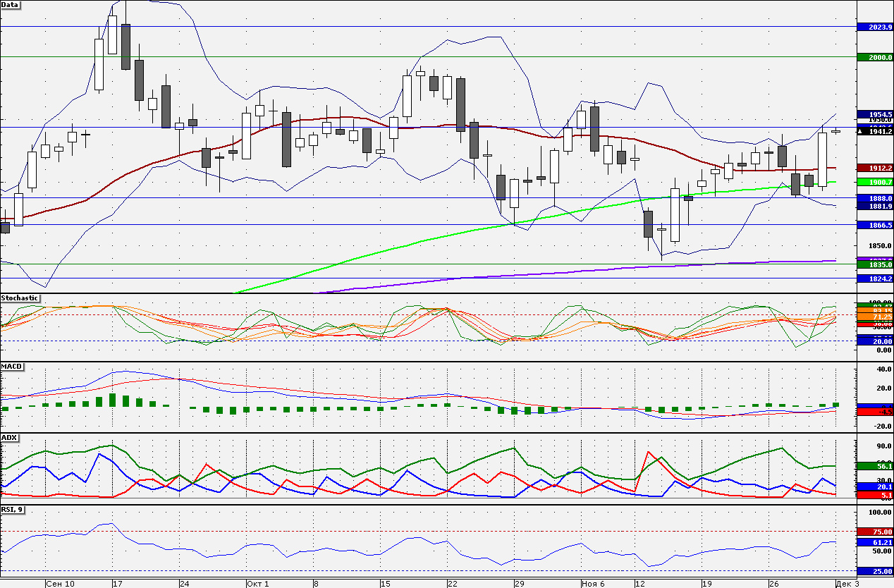Image resolution: width=894 pixels, height=588 pixels.
Task: Click the orange 71.25 Stochastic value label
Action: click(876, 318)
